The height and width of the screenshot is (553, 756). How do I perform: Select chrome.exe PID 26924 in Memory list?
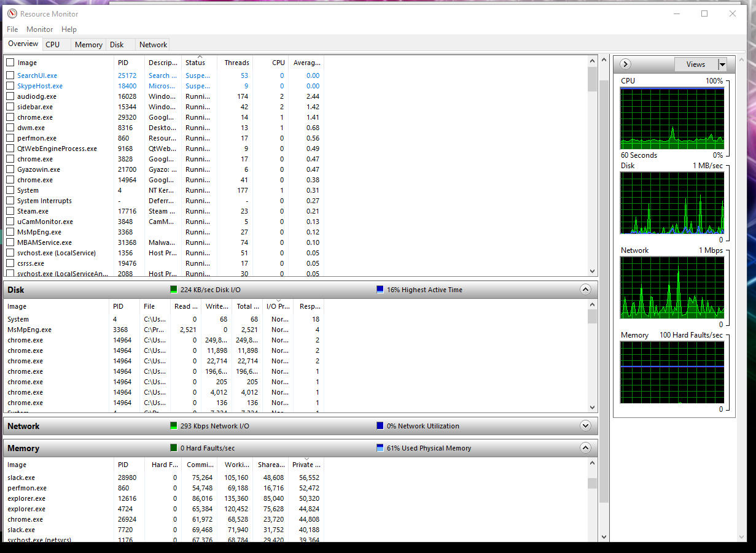tap(164, 519)
